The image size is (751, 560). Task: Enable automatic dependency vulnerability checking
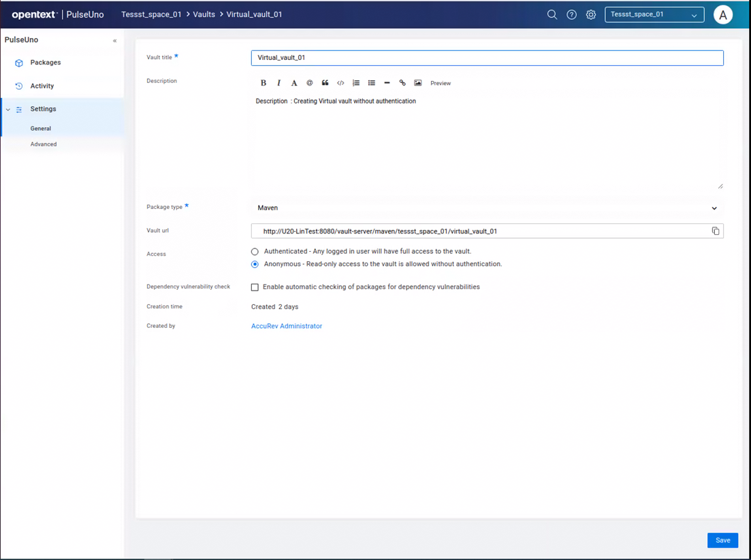[255, 287]
